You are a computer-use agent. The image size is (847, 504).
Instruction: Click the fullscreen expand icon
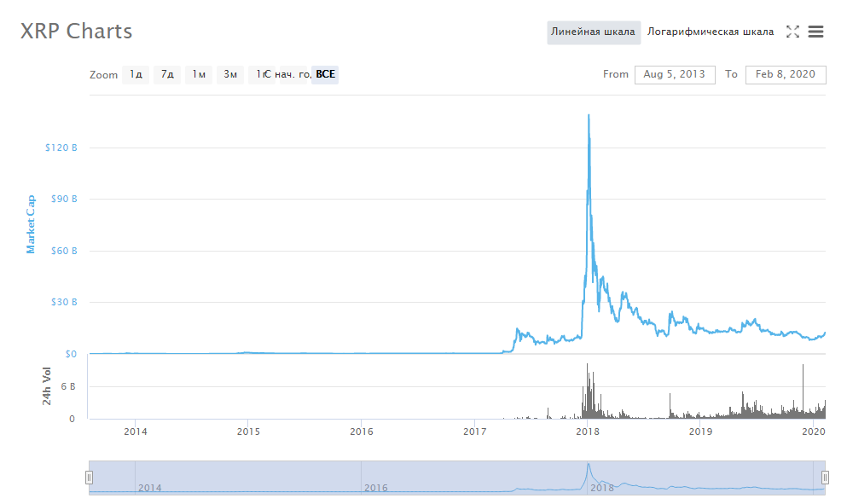click(792, 32)
